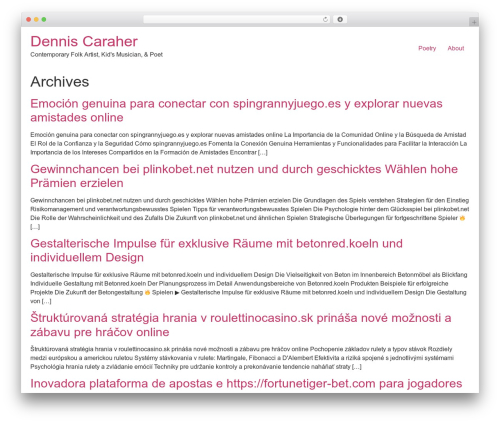
Task: Click excerpt starting Emoción genuina para conectar
Action: [x=249, y=144]
